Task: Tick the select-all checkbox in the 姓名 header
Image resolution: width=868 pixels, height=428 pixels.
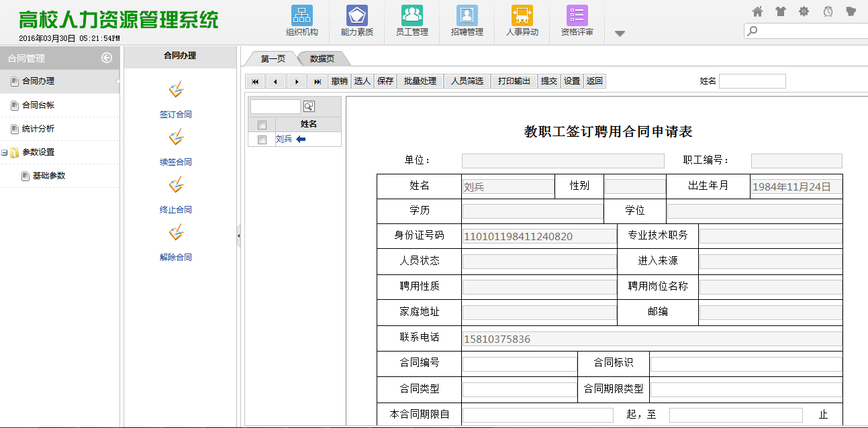Action: 262,125
